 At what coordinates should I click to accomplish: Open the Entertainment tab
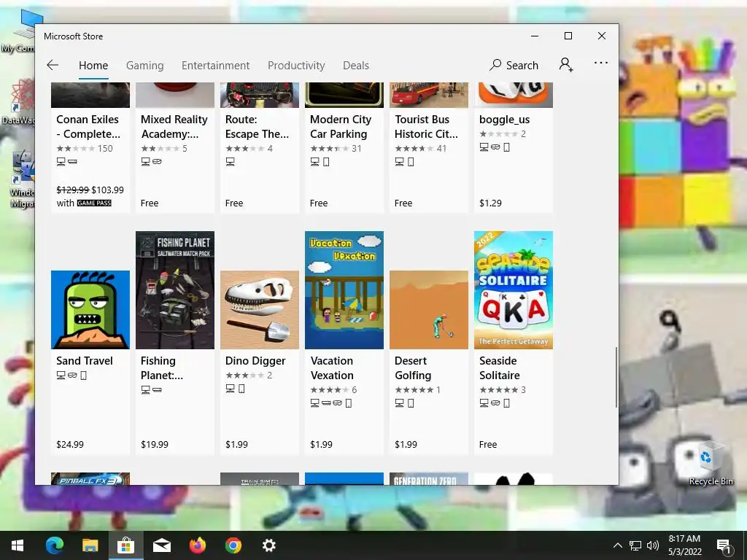tap(215, 65)
